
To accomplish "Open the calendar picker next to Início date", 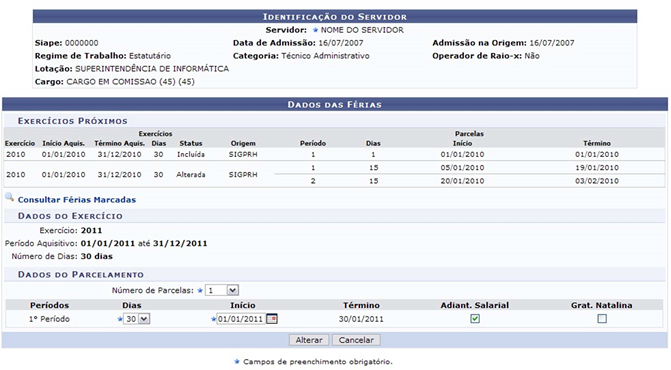I will tap(272, 319).
